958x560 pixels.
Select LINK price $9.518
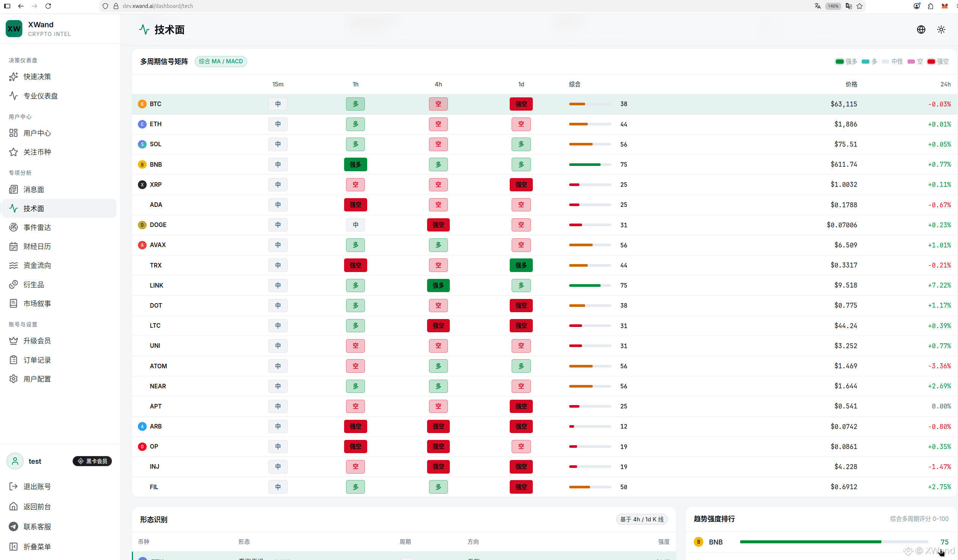pyautogui.click(x=845, y=286)
